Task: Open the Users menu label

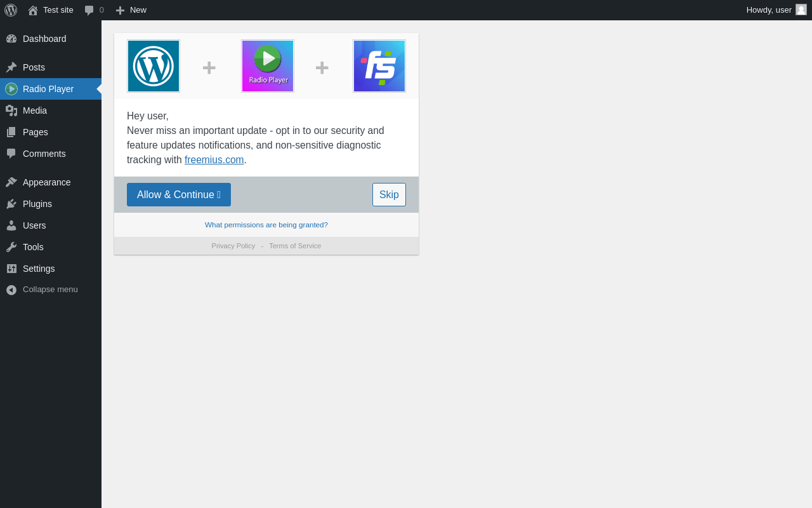Action: [x=34, y=225]
